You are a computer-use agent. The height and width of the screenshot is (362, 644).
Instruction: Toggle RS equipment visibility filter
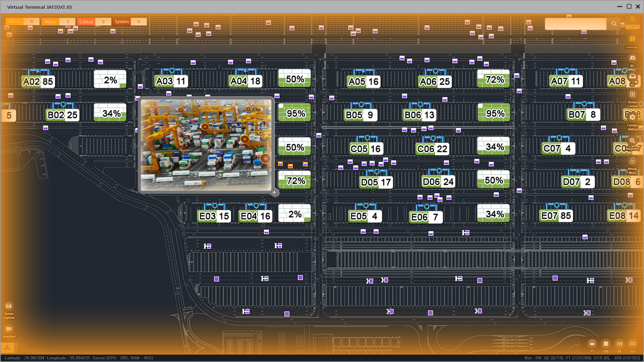619,344
